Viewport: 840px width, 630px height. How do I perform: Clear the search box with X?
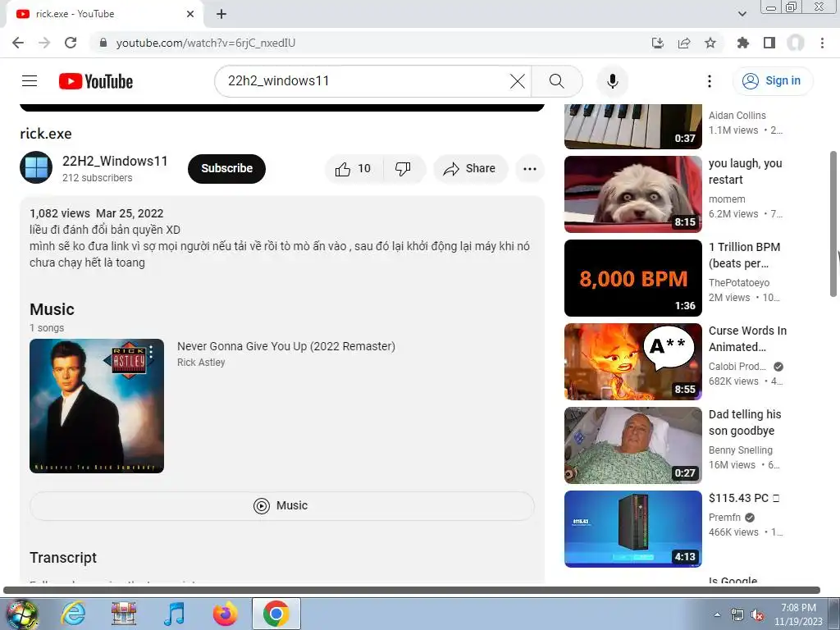(517, 81)
